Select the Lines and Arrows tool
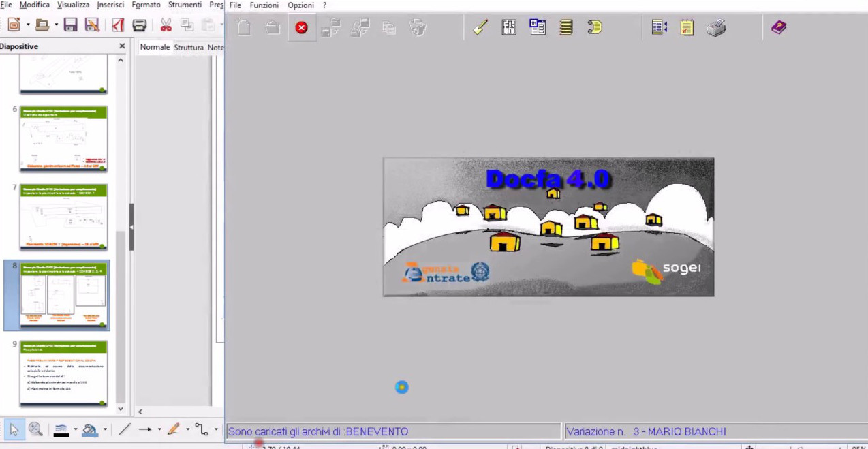 pyautogui.click(x=145, y=429)
